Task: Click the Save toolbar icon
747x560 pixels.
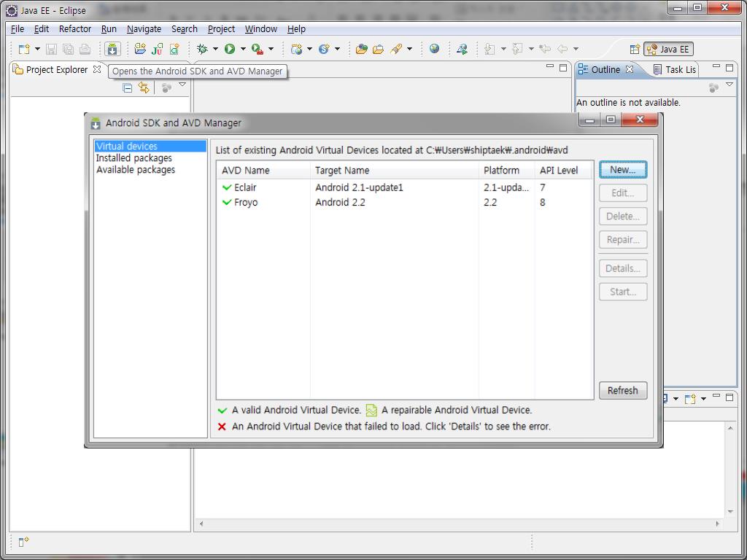Action: click(52, 49)
